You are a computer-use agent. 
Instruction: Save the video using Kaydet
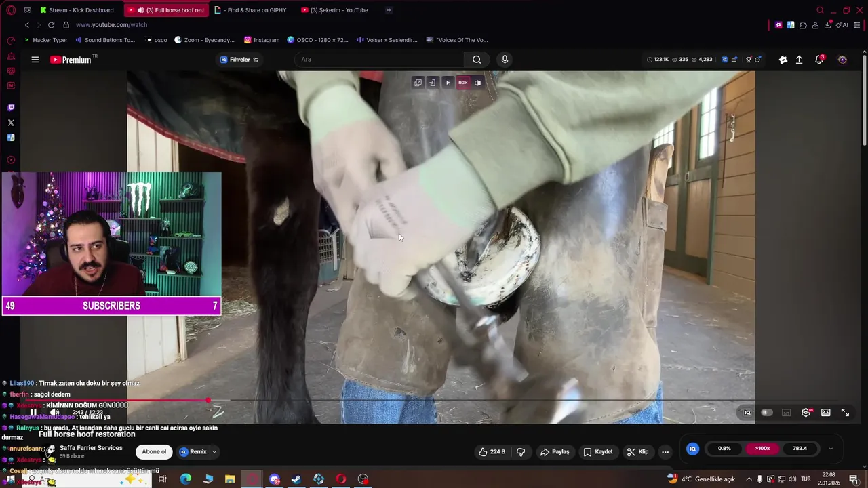[598, 452]
